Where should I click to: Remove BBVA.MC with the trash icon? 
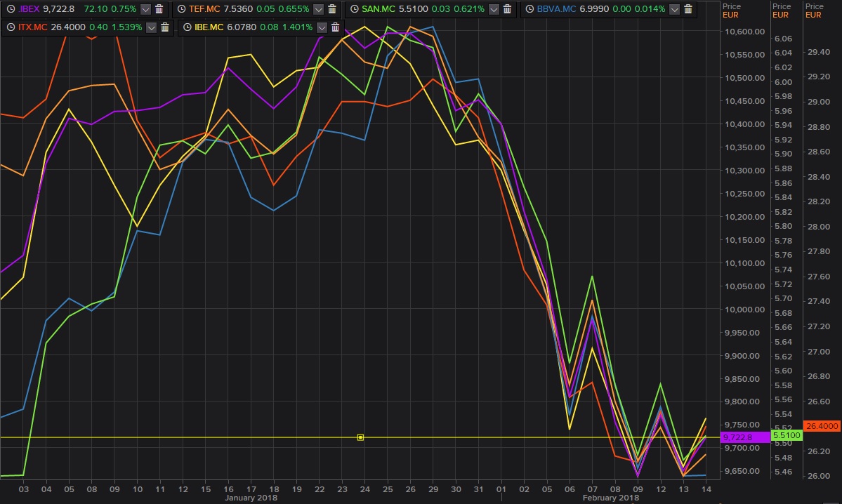point(688,9)
